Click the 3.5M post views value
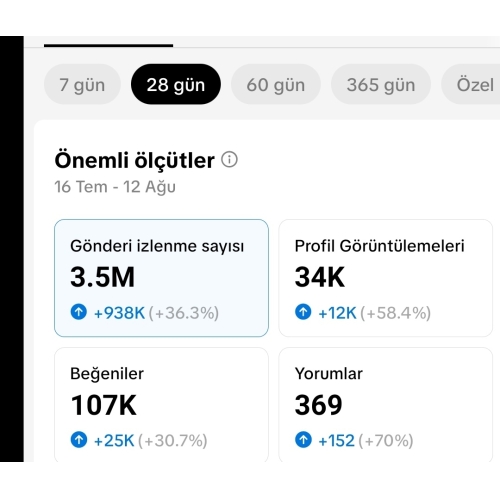This screenshot has height=500, width=500. click(102, 277)
